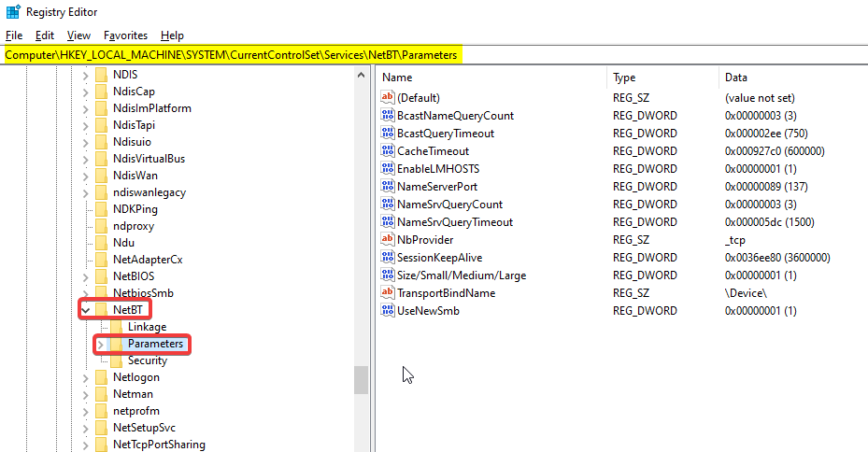This screenshot has height=452, width=868.
Task: Expand the NdisTapi key
Action: tap(86, 125)
